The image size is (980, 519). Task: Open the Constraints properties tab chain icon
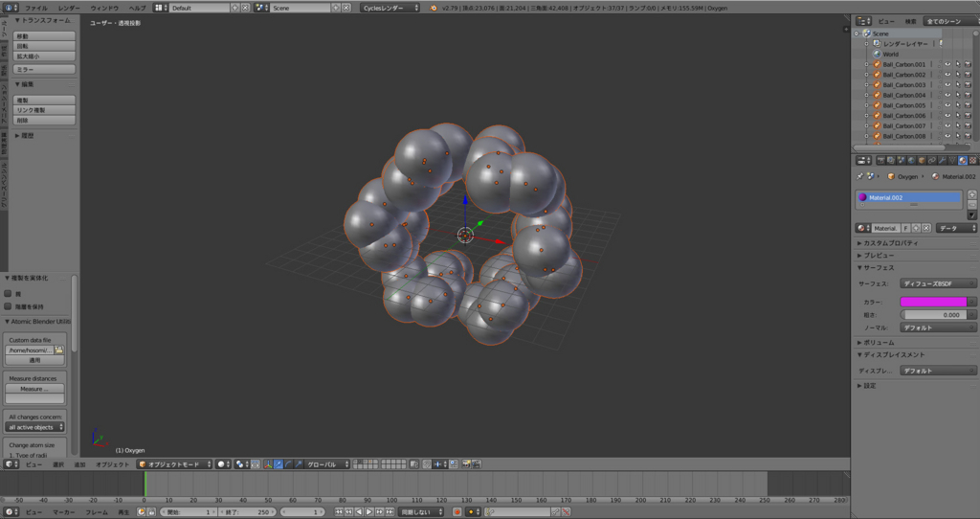pyautogui.click(x=932, y=161)
